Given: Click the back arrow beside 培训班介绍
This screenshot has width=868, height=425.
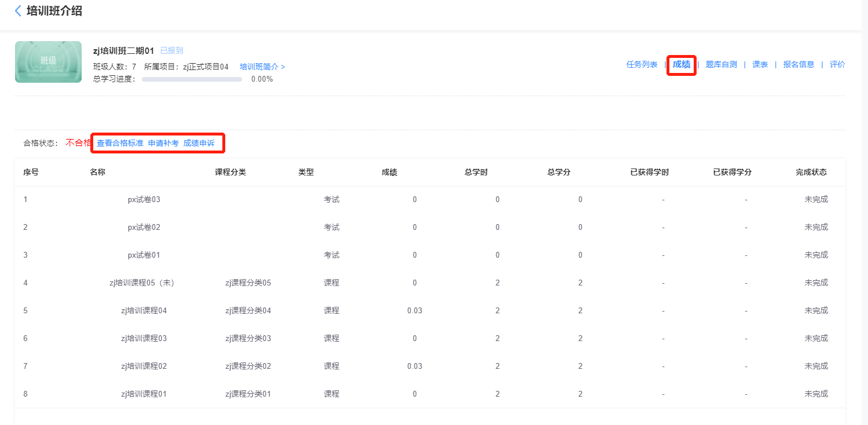Looking at the screenshot, I should pos(18,11).
